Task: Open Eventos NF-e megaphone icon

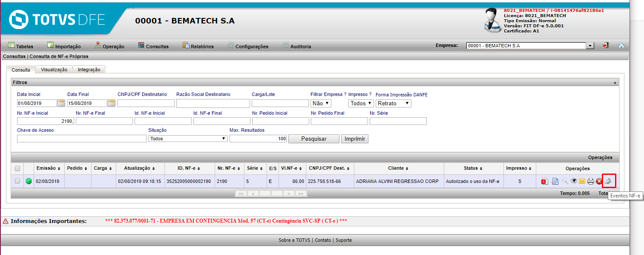Action: 608,181
